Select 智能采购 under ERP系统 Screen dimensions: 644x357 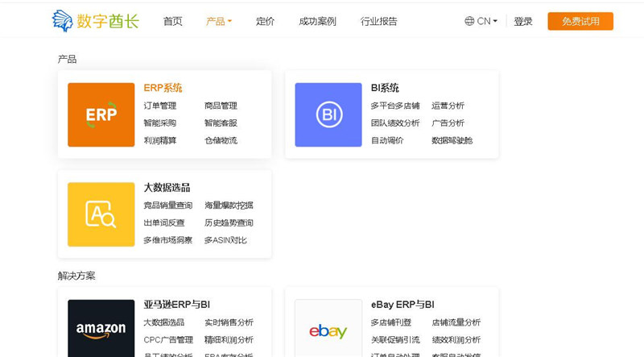[x=159, y=123]
